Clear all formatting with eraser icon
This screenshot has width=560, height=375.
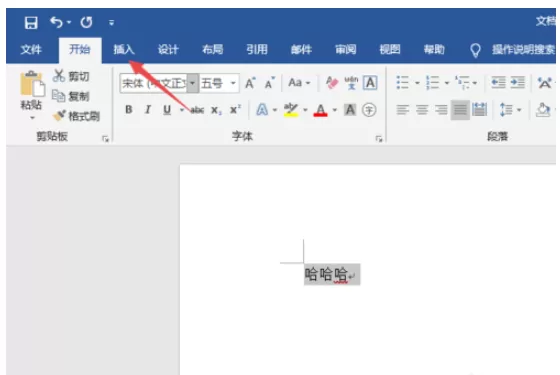[x=332, y=83]
